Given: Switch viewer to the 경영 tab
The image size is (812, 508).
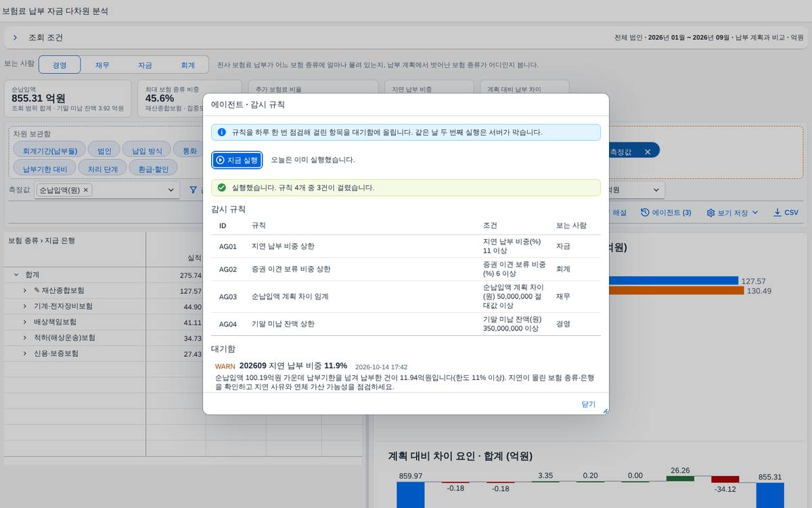Looking at the screenshot, I should point(60,65).
